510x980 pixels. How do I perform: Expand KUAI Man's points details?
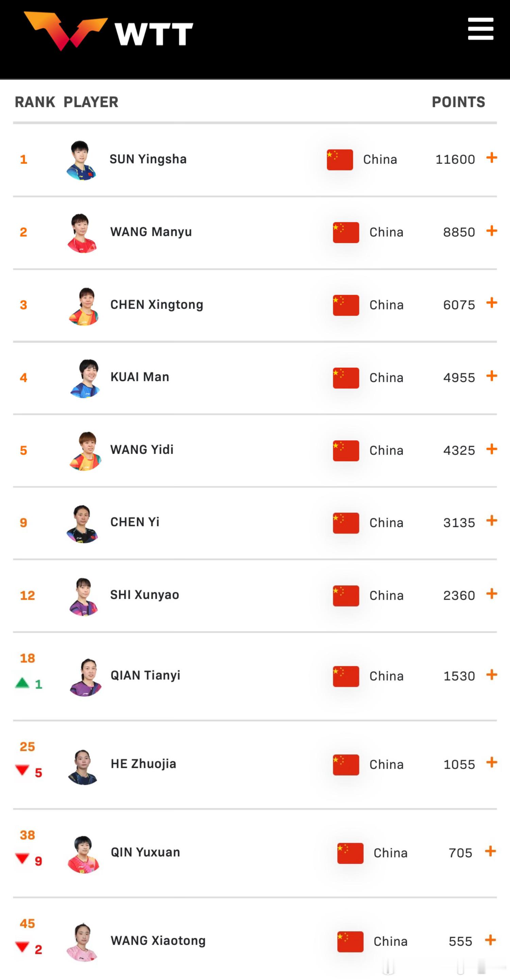pyautogui.click(x=491, y=376)
